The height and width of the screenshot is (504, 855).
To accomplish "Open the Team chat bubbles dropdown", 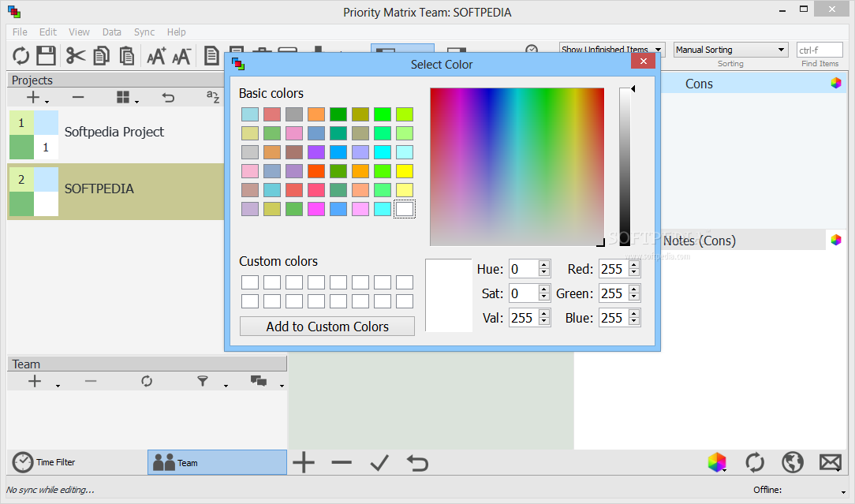I will tap(282, 386).
